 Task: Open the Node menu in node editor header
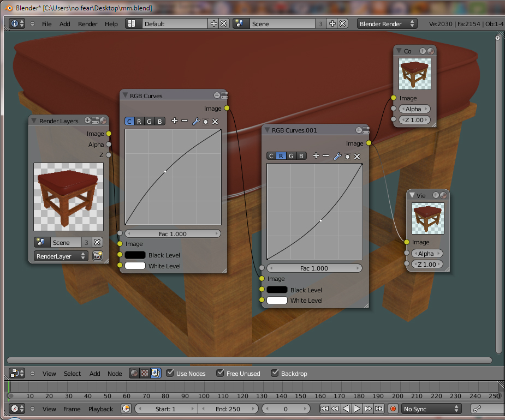tap(115, 374)
